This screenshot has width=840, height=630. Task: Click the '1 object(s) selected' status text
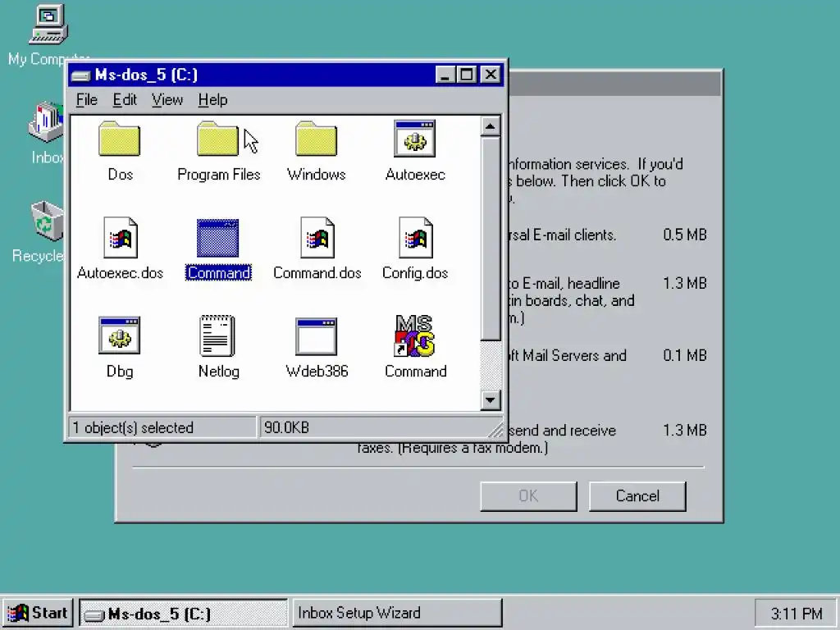133,427
